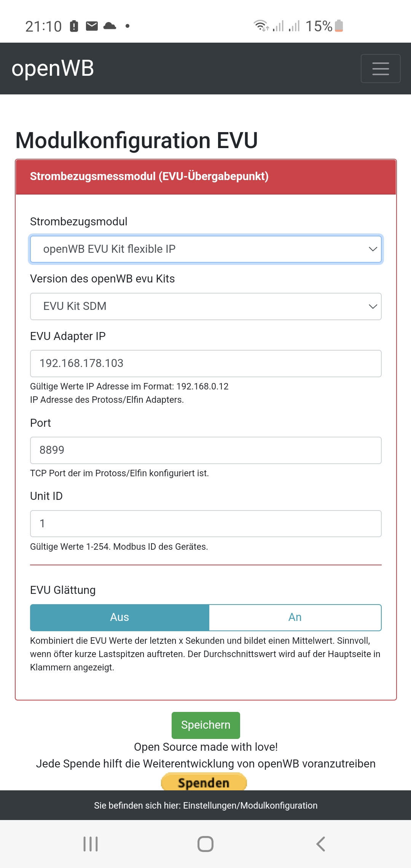Viewport: 411px width, 868px height.
Task: Tap the Wi-Fi signal icon
Action: point(261,26)
